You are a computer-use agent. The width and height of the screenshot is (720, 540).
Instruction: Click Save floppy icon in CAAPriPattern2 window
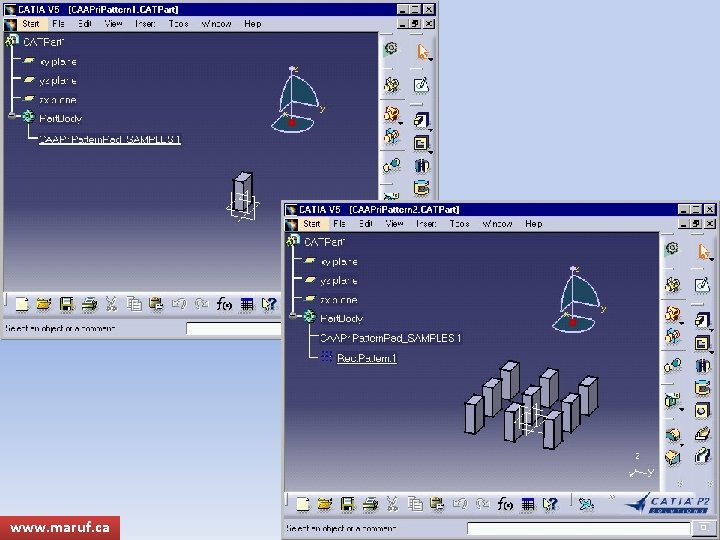coord(348,504)
